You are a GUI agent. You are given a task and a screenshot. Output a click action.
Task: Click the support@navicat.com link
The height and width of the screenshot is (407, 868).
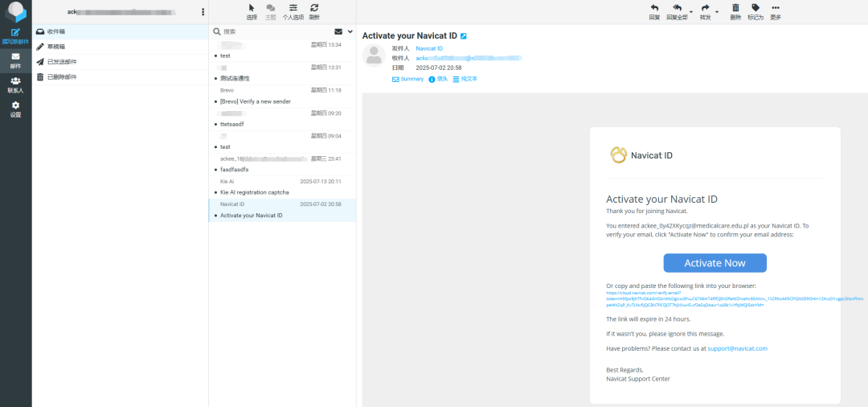pyautogui.click(x=737, y=348)
